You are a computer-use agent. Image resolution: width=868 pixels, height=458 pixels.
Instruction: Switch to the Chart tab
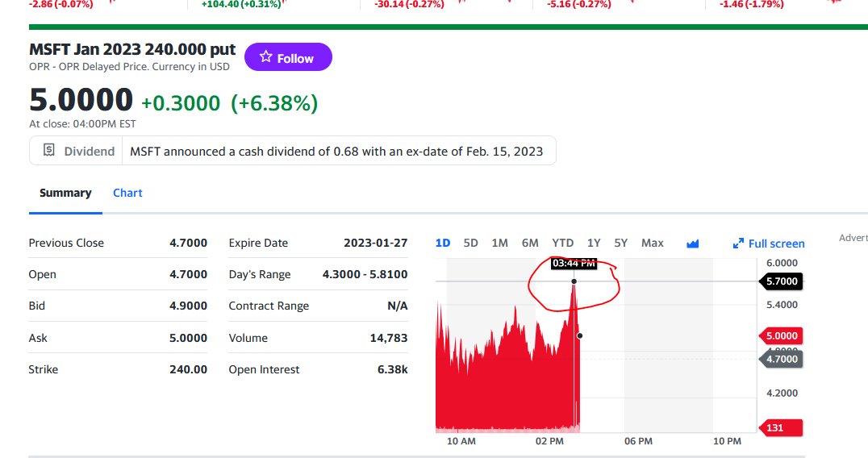127,193
